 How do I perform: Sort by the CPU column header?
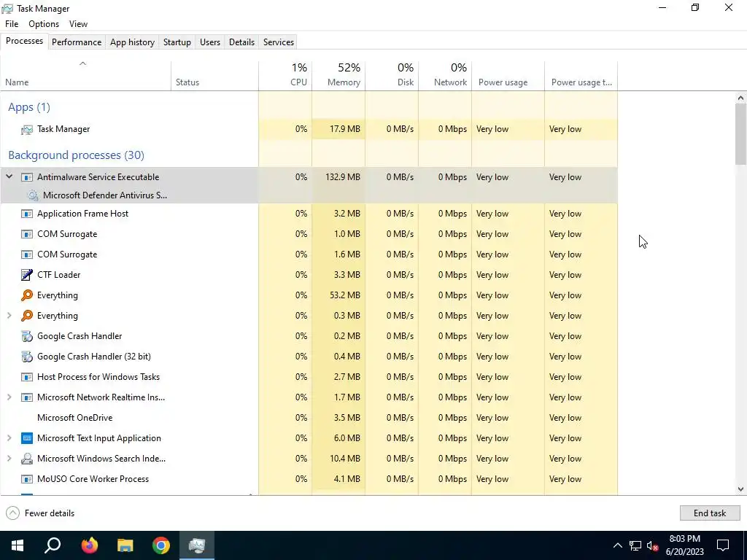tap(285, 76)
